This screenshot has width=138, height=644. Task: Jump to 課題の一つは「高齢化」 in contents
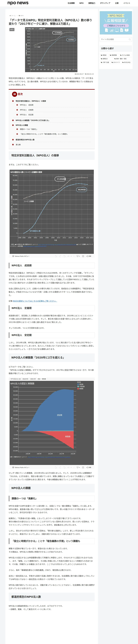29,129
